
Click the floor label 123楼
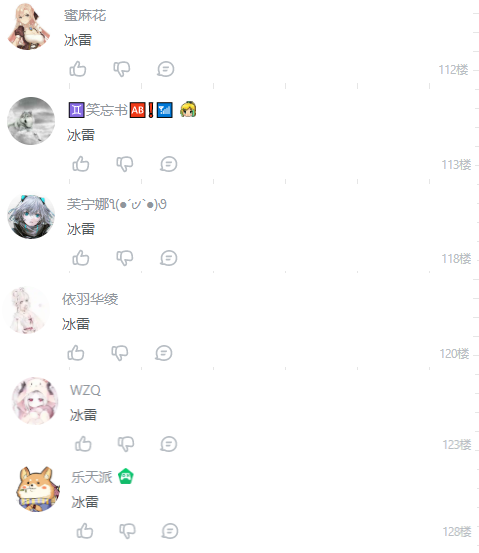457,444
